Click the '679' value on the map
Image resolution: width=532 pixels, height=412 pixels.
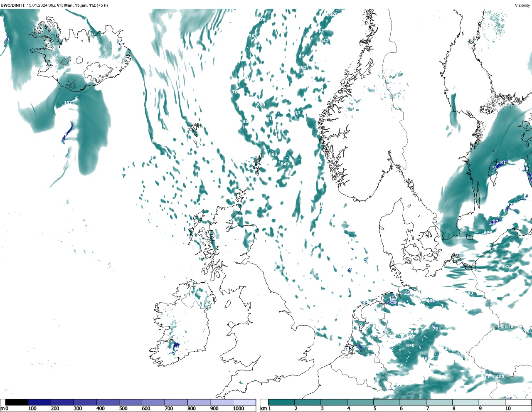pos(509,326)
